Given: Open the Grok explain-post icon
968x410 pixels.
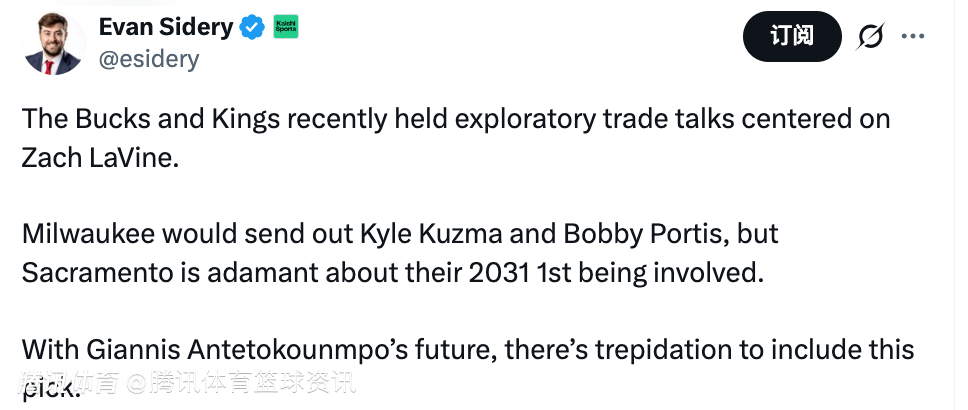Looking at the screenshot, I should [871, 37].
